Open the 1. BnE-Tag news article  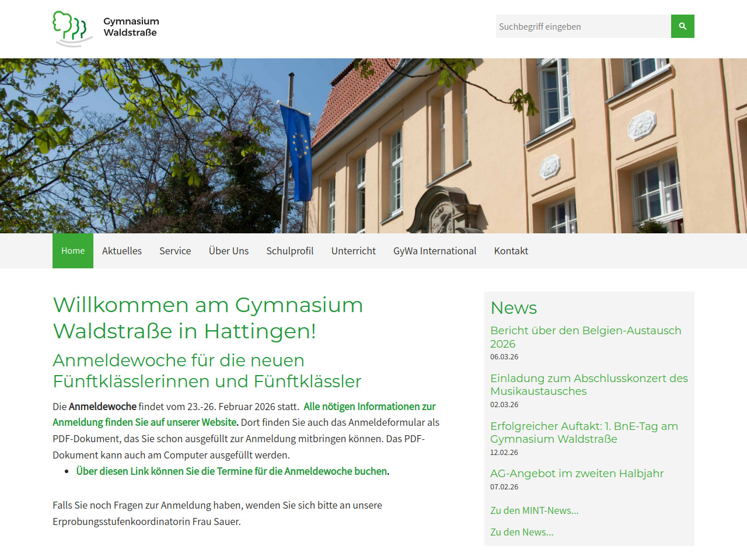point(584,432)
